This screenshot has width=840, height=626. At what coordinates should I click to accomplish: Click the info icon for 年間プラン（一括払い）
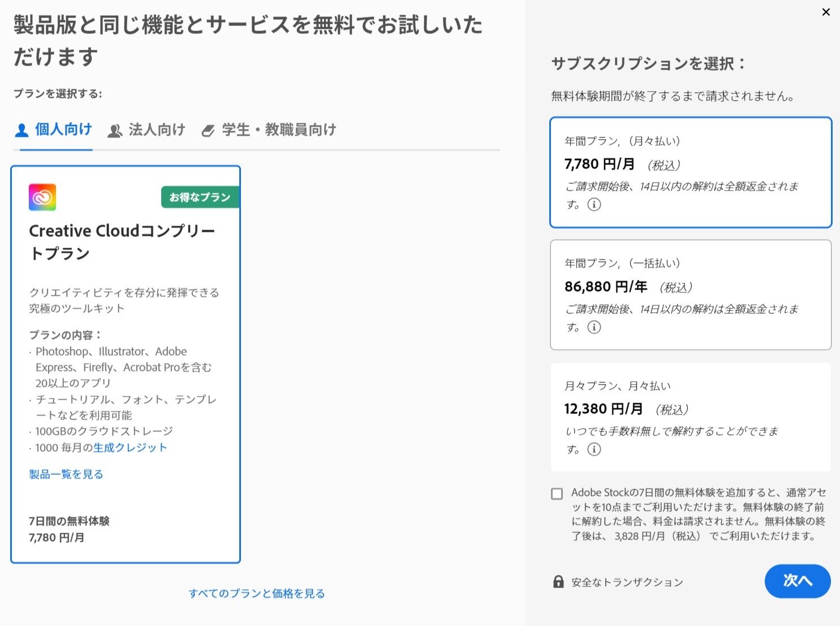coord(594,327)
